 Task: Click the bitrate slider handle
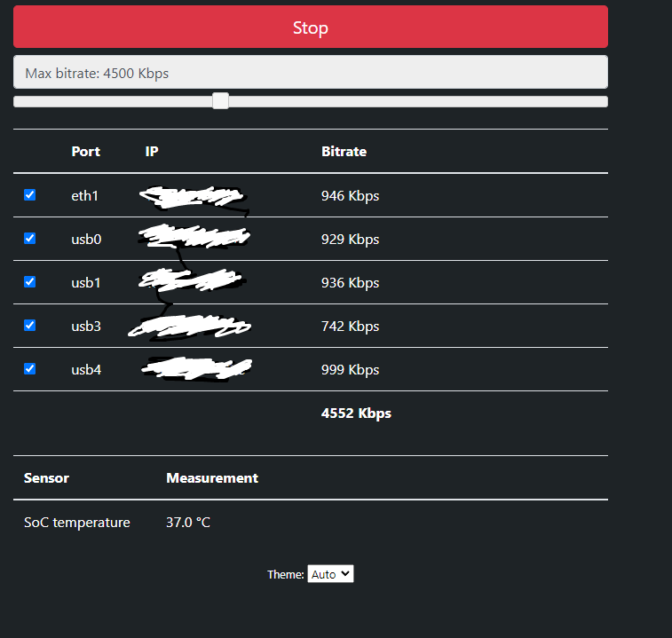pyautogui.click(x=221, y=101)
